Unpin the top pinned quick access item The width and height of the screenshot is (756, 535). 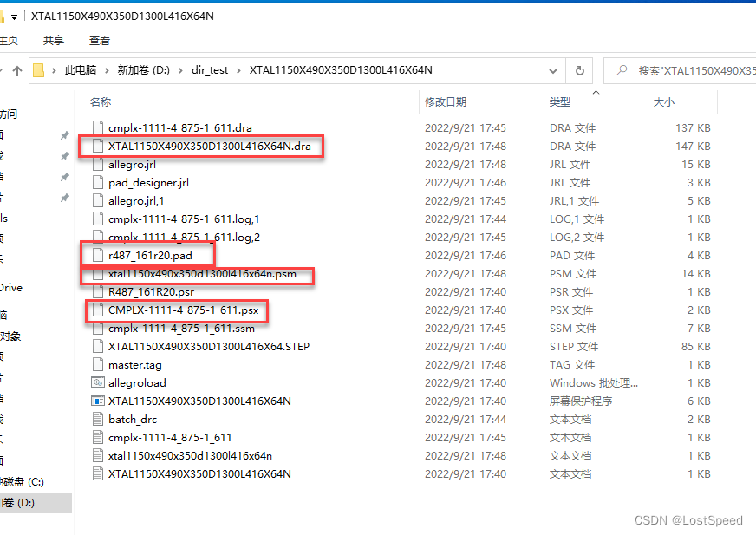[x=63, y=134]
